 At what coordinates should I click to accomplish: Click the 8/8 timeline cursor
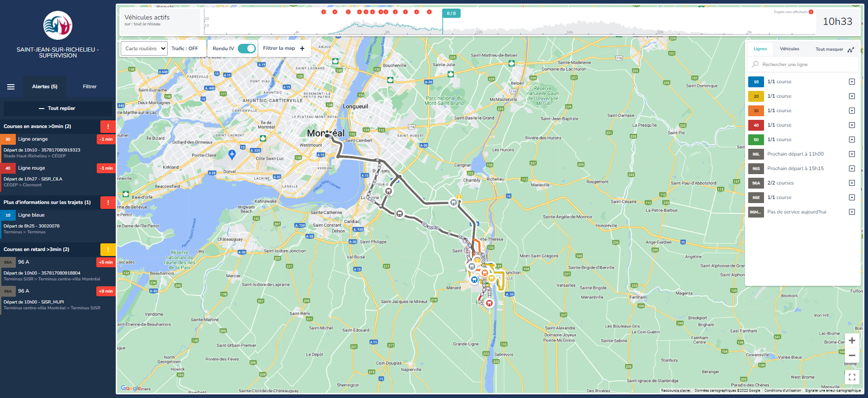click(451, 14)
